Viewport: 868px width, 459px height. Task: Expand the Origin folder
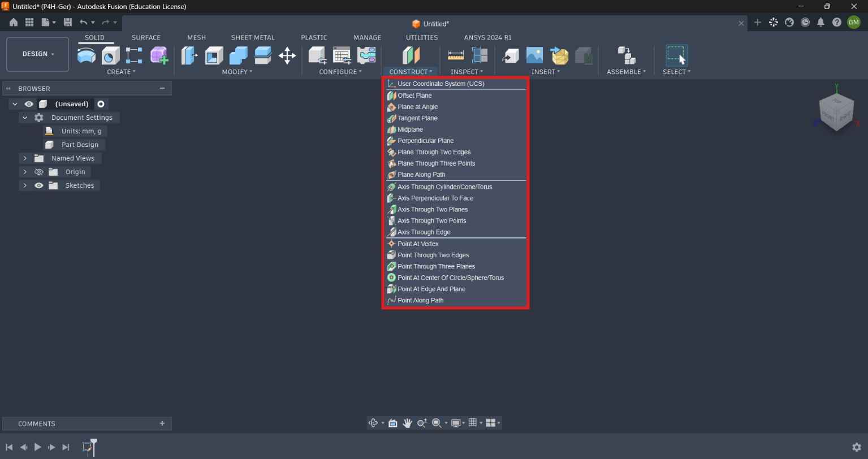coord(25,172)
